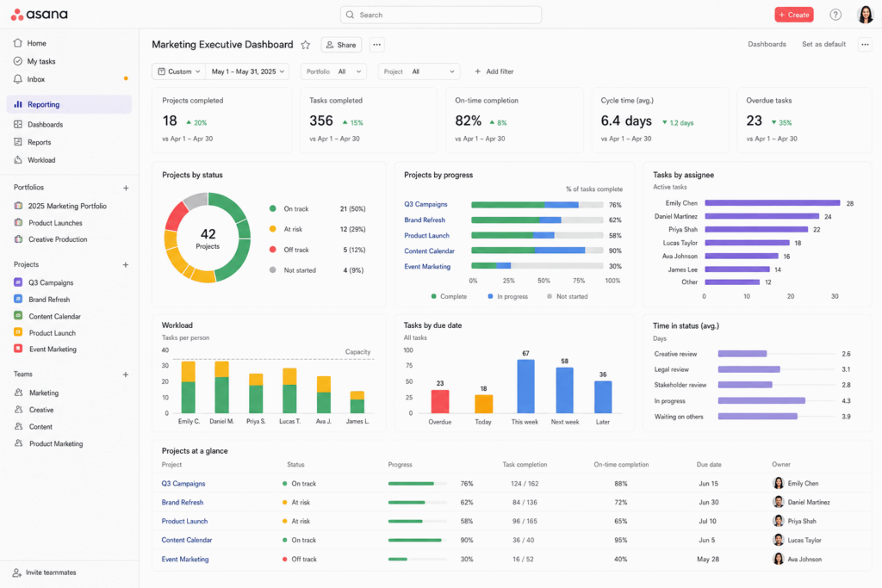
Task: Click the This week bar in Tasks by due date
Action: point(525,387)
